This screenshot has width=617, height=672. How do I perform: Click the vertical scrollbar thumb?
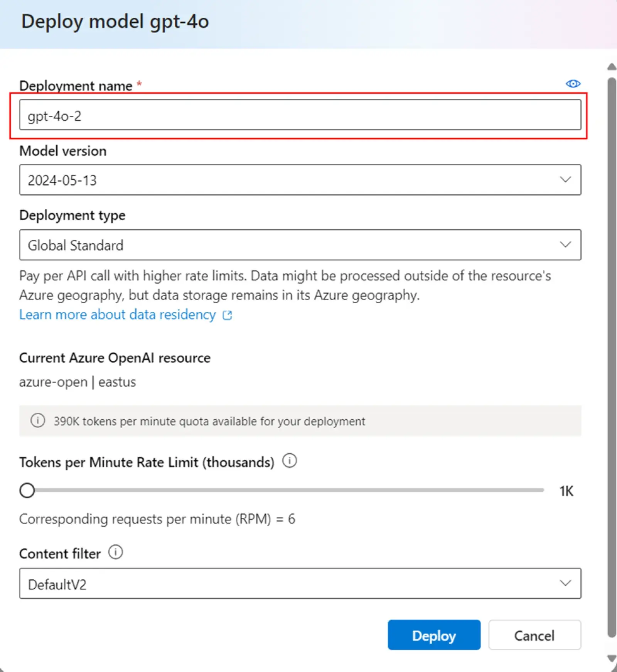click(x=612, y=358)
